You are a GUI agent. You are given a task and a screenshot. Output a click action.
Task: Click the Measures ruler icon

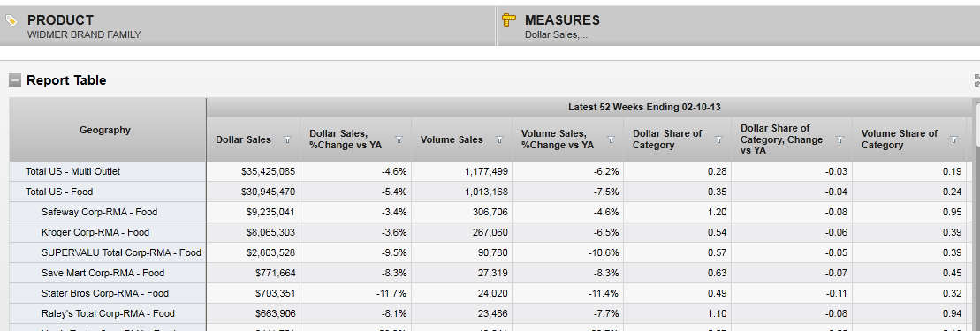pos(509,20)
